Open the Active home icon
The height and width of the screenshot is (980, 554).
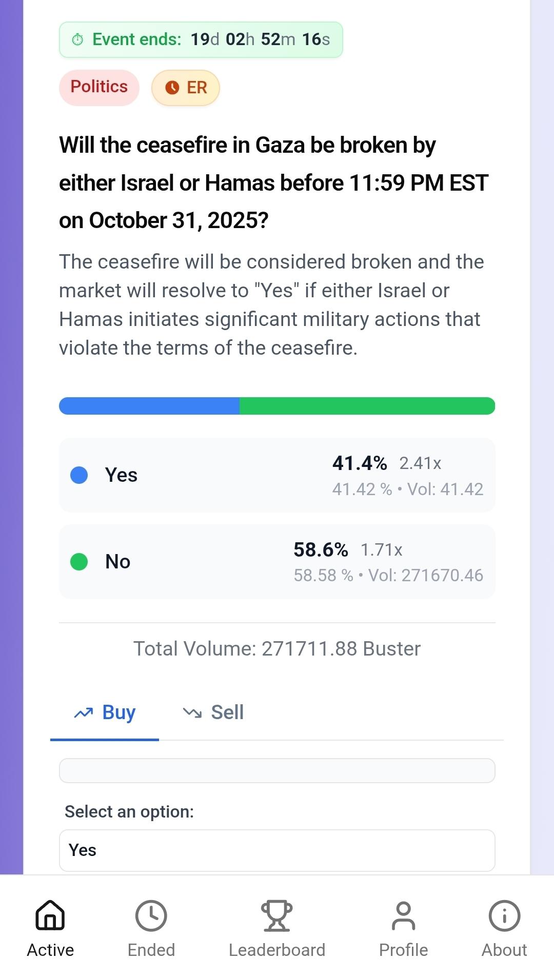click(50, 915)
